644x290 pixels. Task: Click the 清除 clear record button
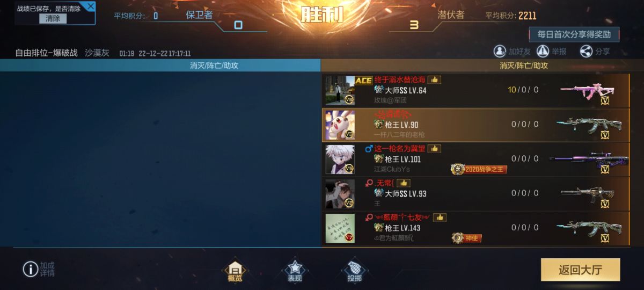point(53,18)
